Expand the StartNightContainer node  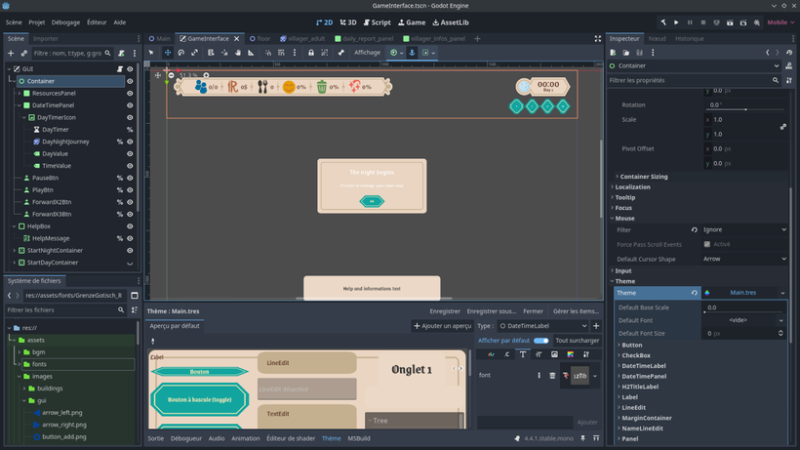pyautogui.click(x=14, y=251)
